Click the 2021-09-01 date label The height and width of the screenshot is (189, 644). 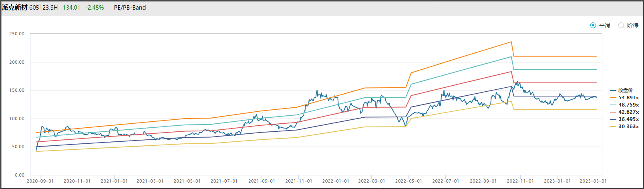pos(262,181)
